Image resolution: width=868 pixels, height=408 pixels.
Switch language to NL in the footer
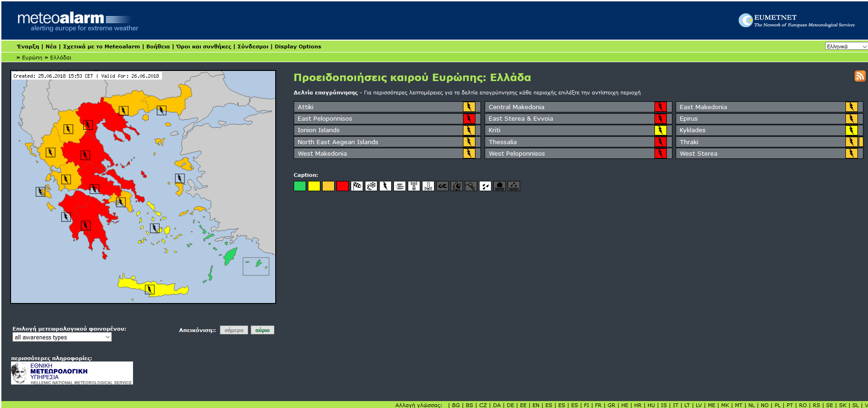click(751, 405)
